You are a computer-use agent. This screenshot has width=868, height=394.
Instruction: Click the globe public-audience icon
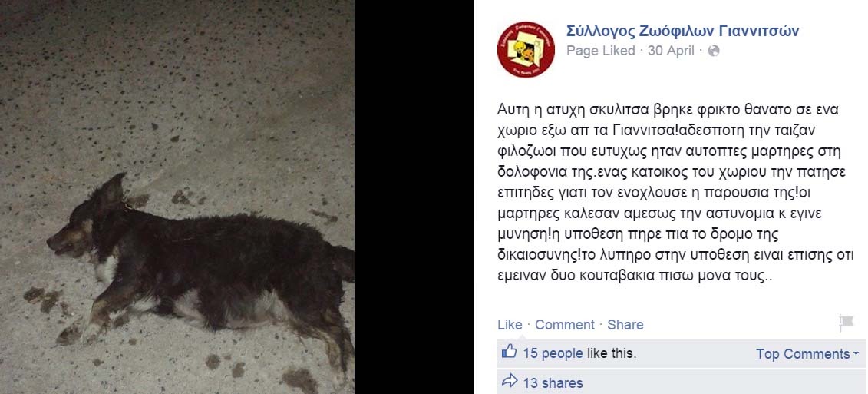(x=714, y=51)
